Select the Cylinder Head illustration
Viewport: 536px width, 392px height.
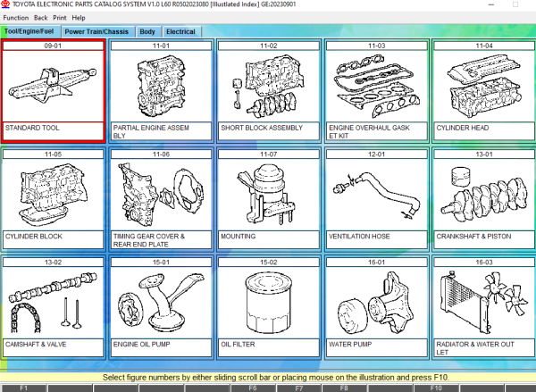click(x=484, y=87)
